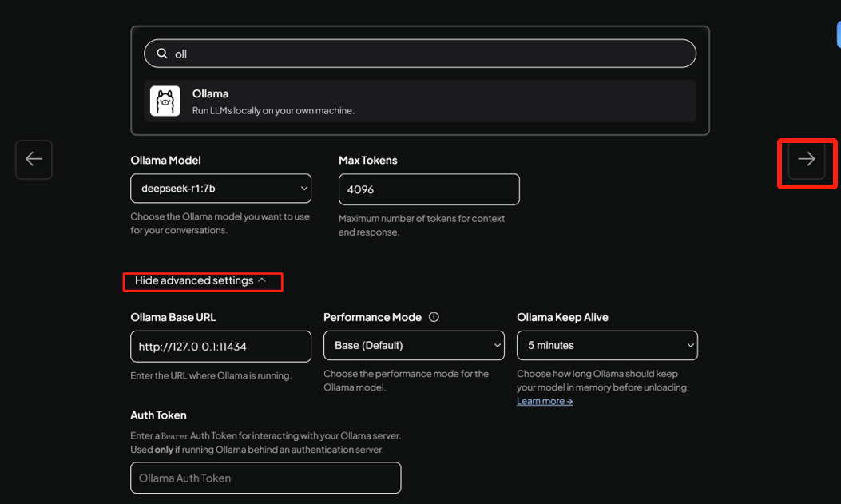Open the Ollama Model dropdown
The width and height of the screenshot is (841, 504).
pyautogui.click(x=220, y=189)
